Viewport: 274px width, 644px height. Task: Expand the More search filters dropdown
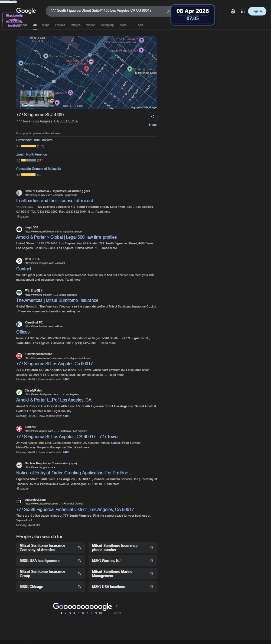(x=125, y=25)
